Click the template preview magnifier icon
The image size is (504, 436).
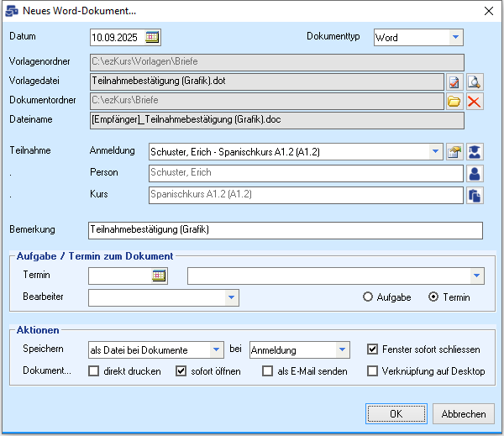coord(475,81)
